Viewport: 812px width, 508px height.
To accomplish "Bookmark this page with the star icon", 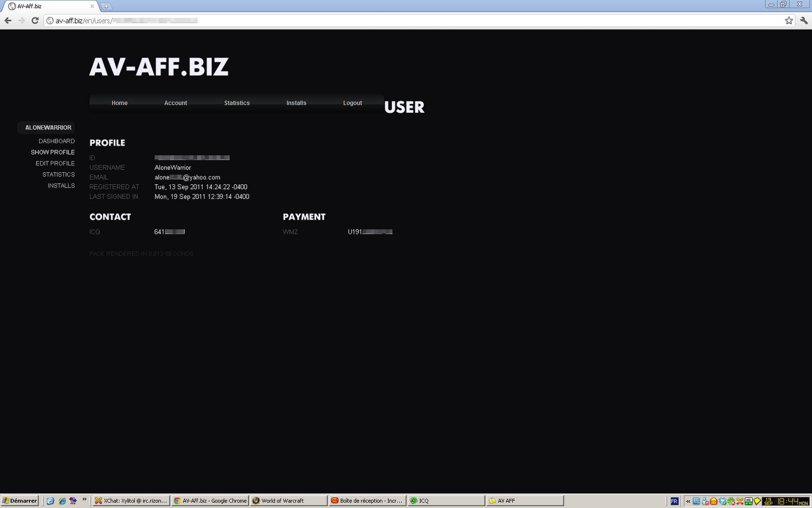I will click(789, 20).
